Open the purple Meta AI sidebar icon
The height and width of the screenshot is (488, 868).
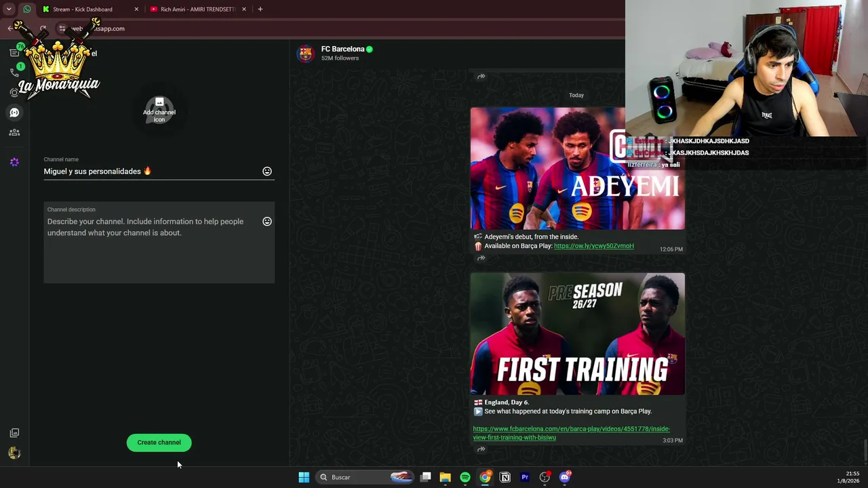pos(14,162)
